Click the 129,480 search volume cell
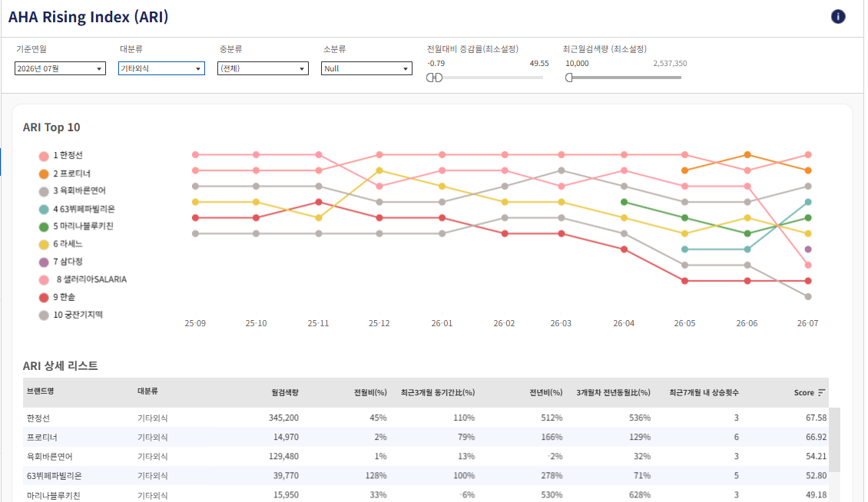Image resolution: width=868 pixels, height=502 pixels. click(283, 457)
